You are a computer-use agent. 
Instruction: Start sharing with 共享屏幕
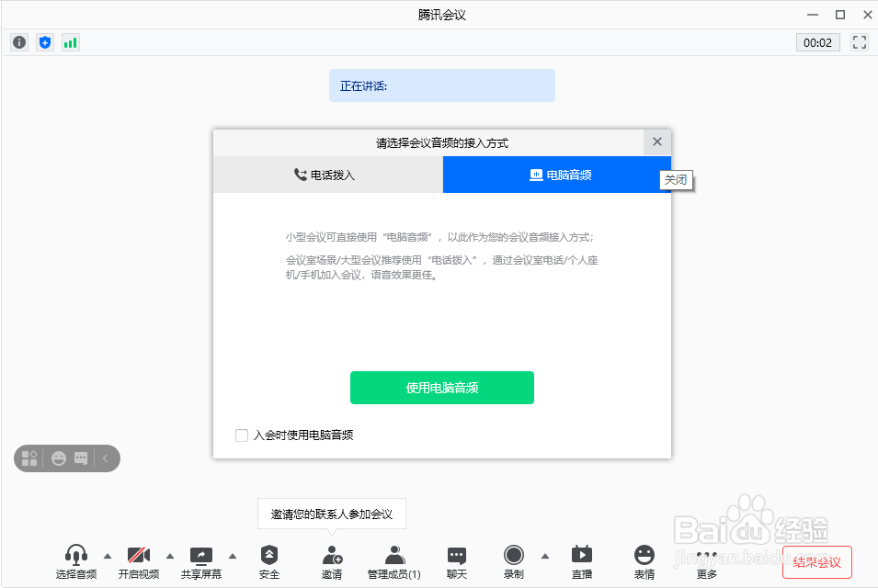pos(201,561)
